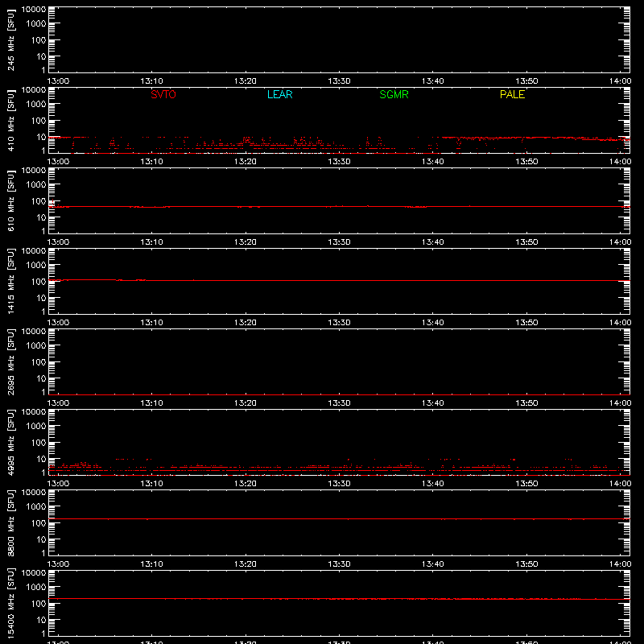Click the red flux trace in the 15400 MHz panel
Image resolution: width=644 pixels, height=644 pixels.
point(339,599)
